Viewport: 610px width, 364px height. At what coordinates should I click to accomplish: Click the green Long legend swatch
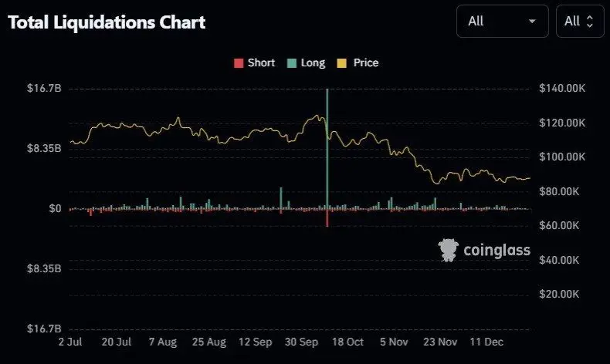pos(292,63)
